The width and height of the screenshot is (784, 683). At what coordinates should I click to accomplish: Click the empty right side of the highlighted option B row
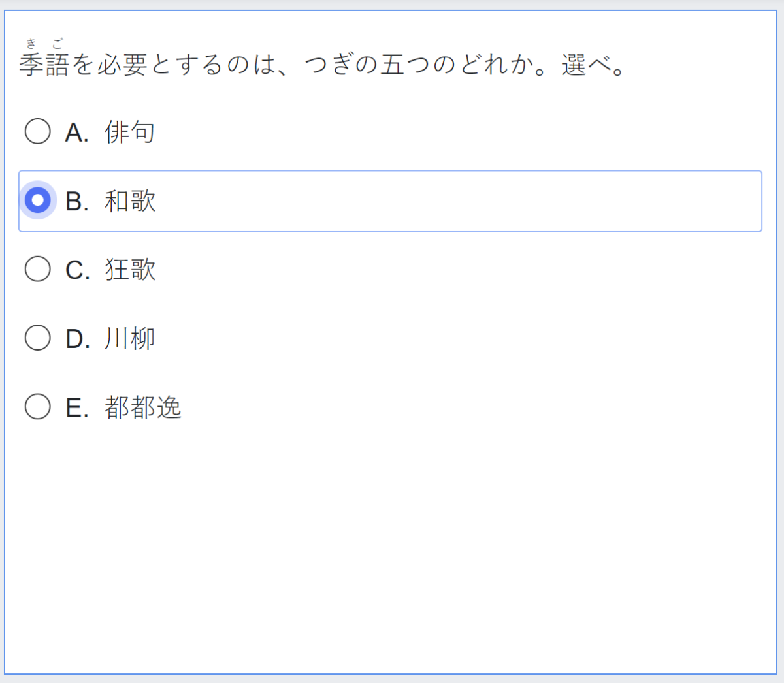(x=523, y=201)
